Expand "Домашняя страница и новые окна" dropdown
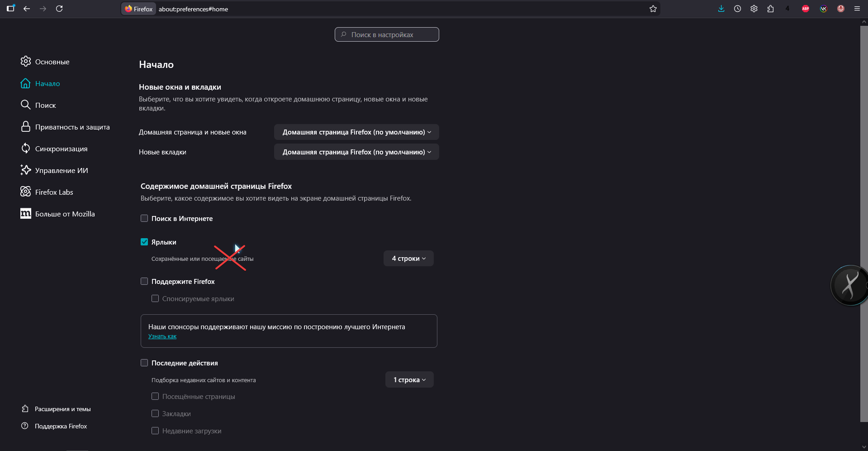Screen dimensions: 868x451 (356, 132)
